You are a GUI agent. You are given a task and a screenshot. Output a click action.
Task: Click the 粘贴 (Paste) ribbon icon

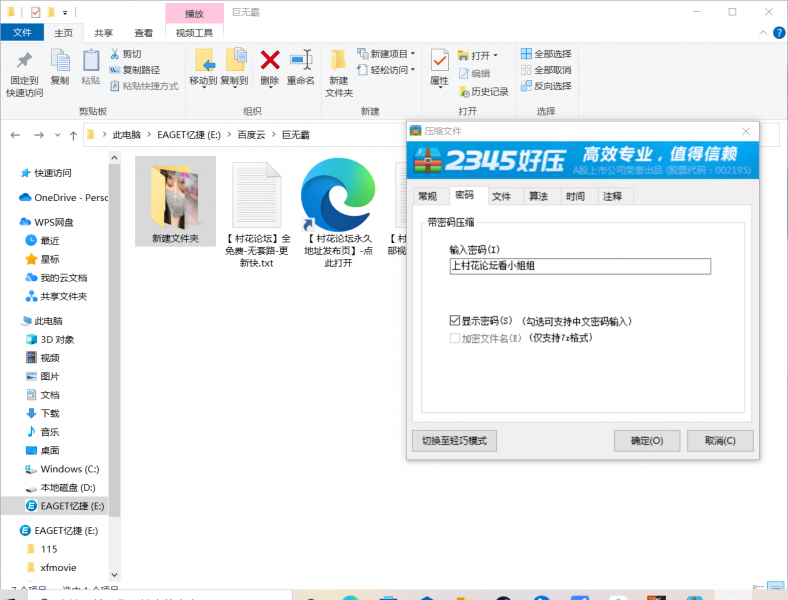91,60
